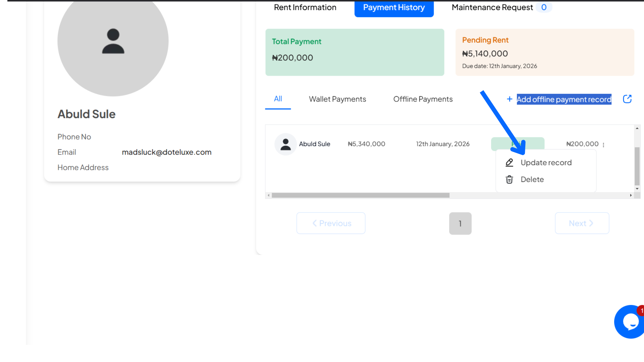Select Delete from the context menu
The height and width of the screenshot is (362, 644).
tap(532, 179)
